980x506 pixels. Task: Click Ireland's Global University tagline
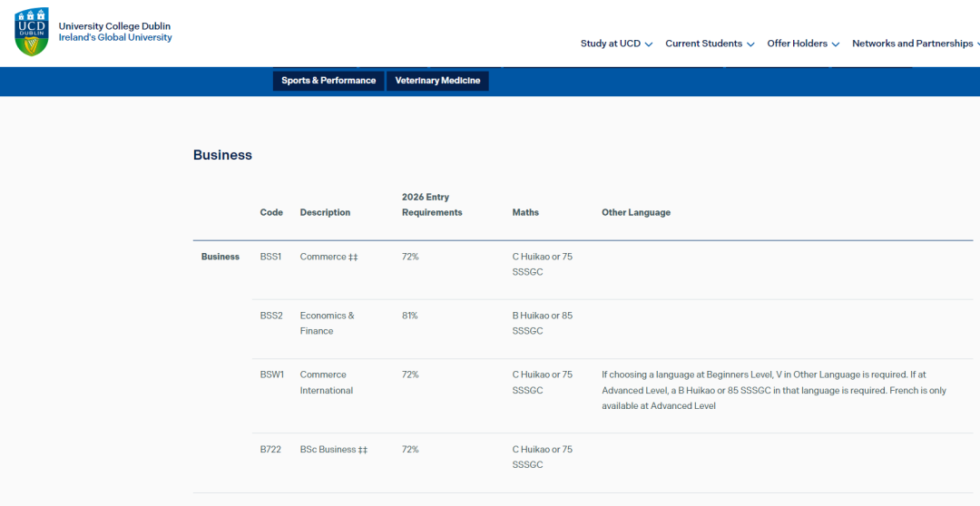tap(115, 37)
